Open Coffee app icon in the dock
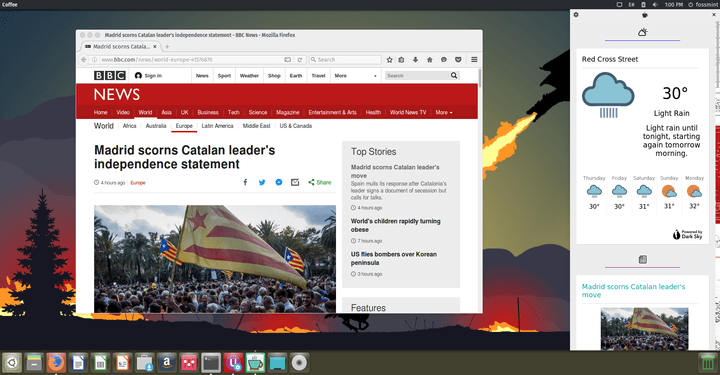Viewport: 720px width, 375px height. point(255,363)
